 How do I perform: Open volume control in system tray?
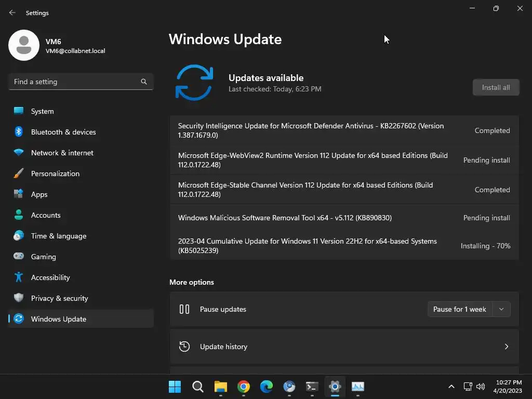pos(481,387)
